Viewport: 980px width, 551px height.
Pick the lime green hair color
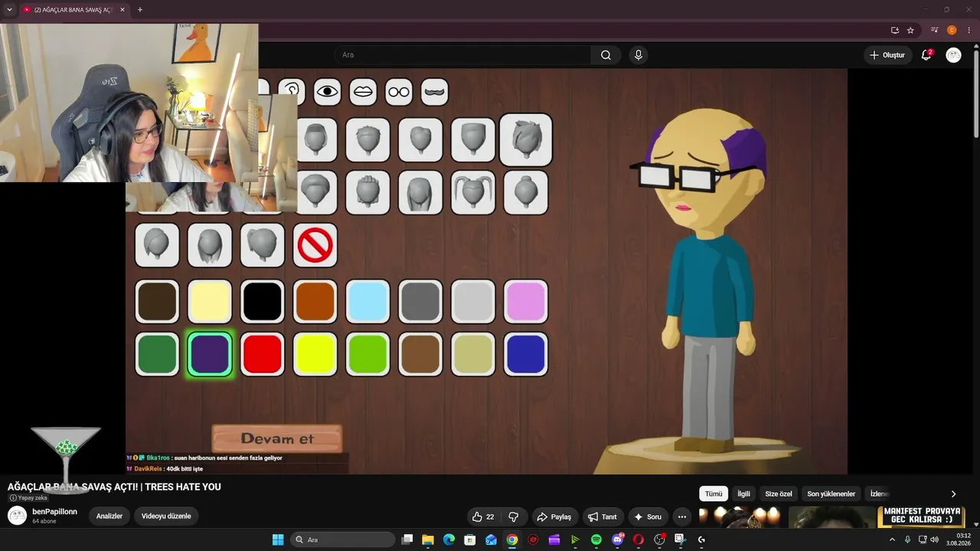tap(367, 354)
